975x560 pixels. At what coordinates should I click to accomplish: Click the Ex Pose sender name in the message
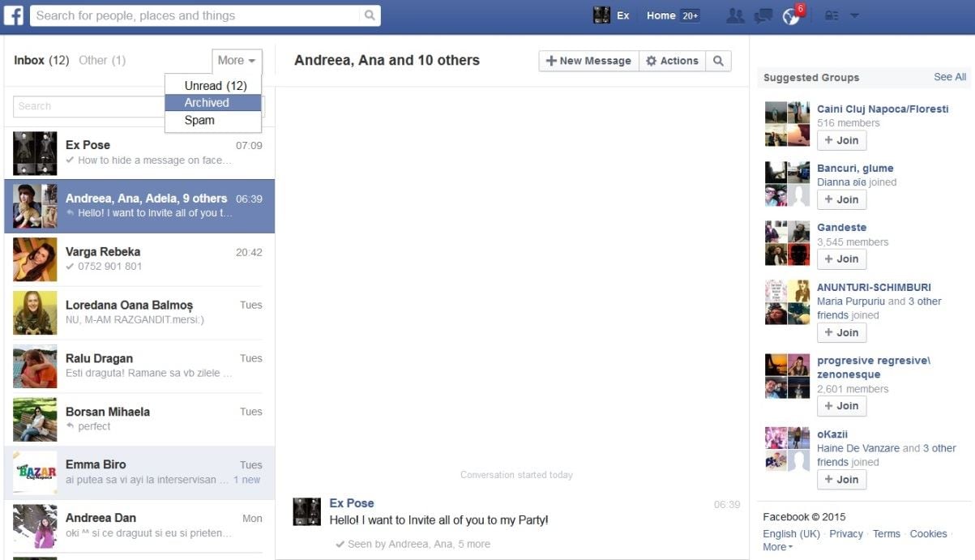click(x=352, y=503)
